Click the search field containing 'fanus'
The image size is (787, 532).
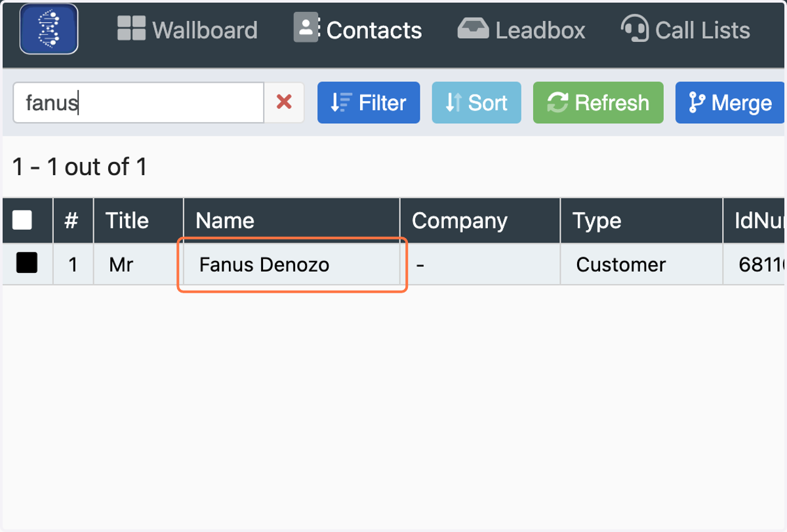[138, 102]
